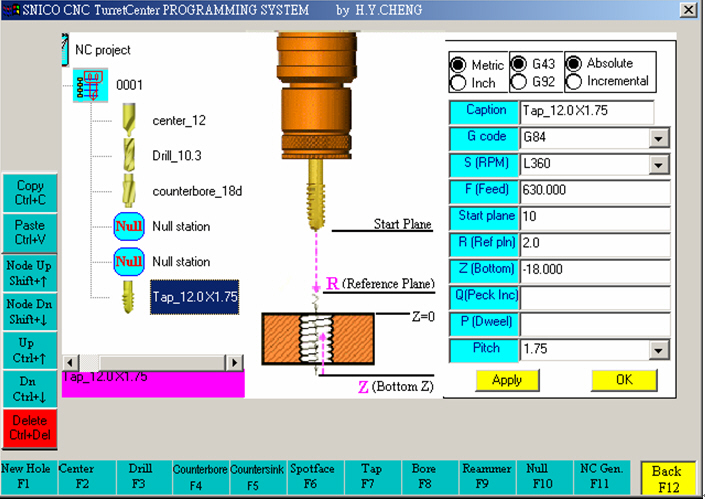Open the Pitch dropdown arrow
The image size is (705, 499).
660,351
